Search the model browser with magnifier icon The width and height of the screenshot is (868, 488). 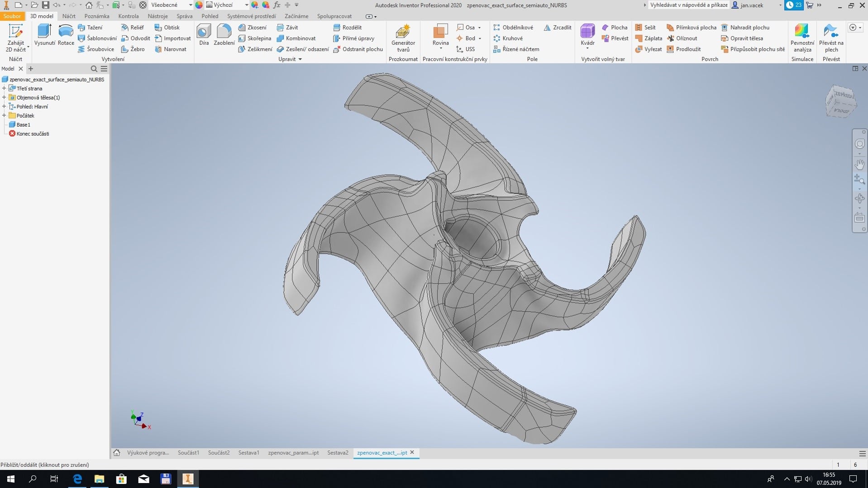94,69
